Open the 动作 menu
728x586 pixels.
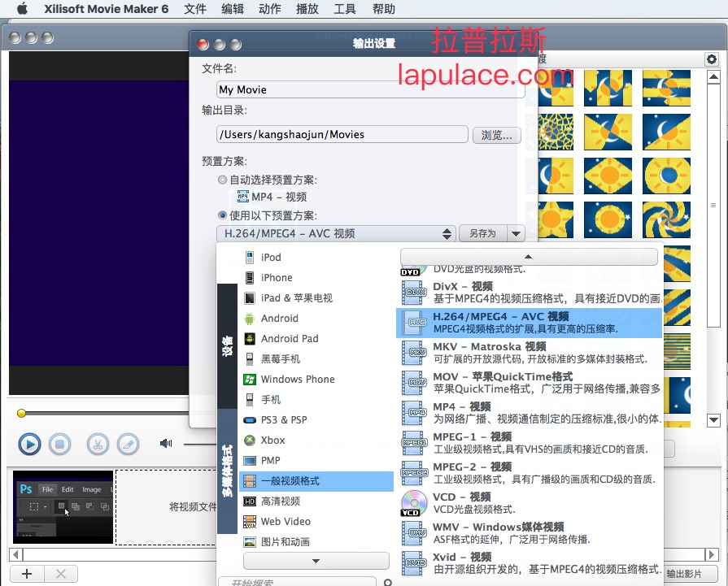click(270, 9)
